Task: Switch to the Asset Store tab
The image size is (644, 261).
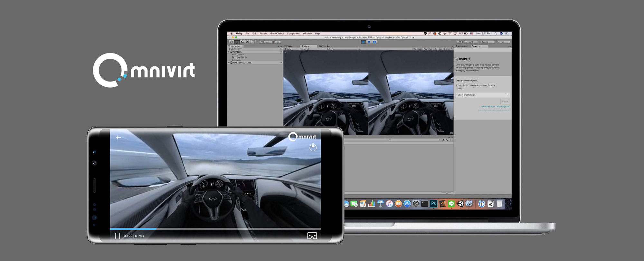Action: (325, 46)
